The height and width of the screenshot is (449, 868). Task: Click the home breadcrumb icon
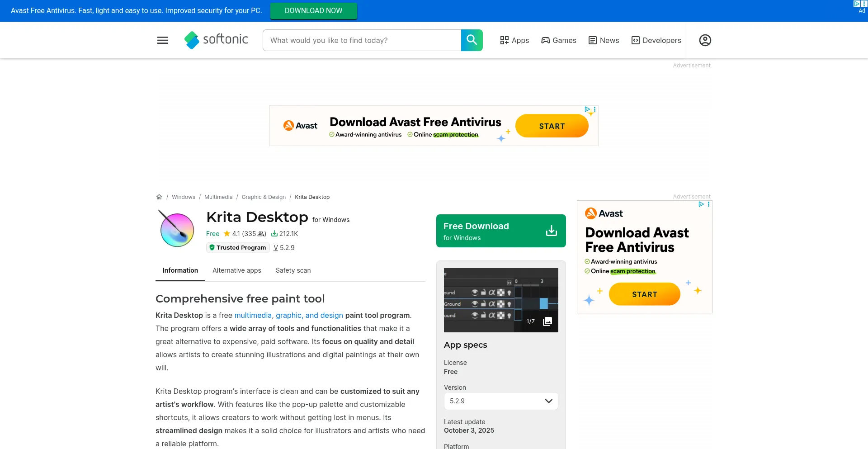tap(159, 197)
